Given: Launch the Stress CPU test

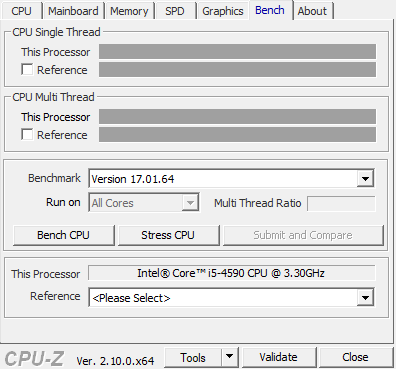Looking at the screenshot, I should point(168,235).
